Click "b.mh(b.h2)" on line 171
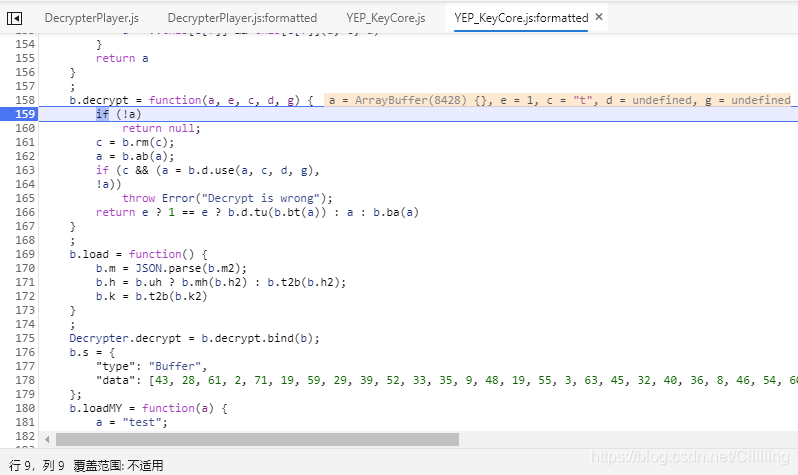This screenshot has height=475, width=798. point(214,283)
